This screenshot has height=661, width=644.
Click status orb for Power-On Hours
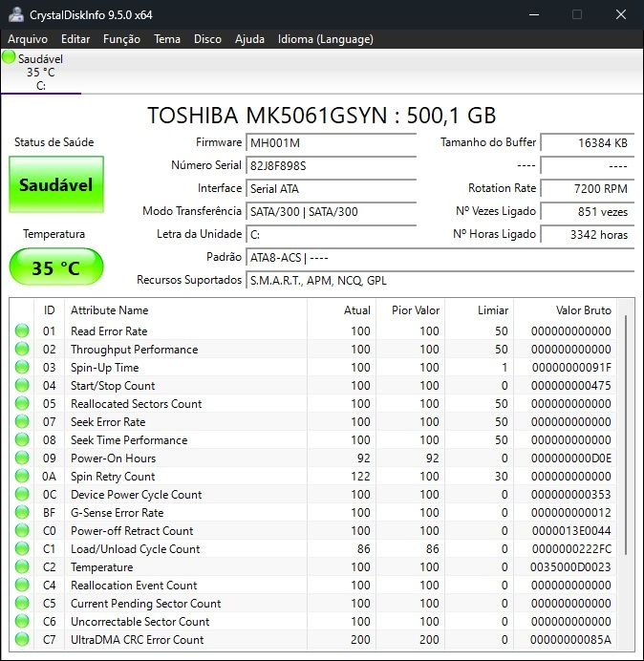(22, 458)
